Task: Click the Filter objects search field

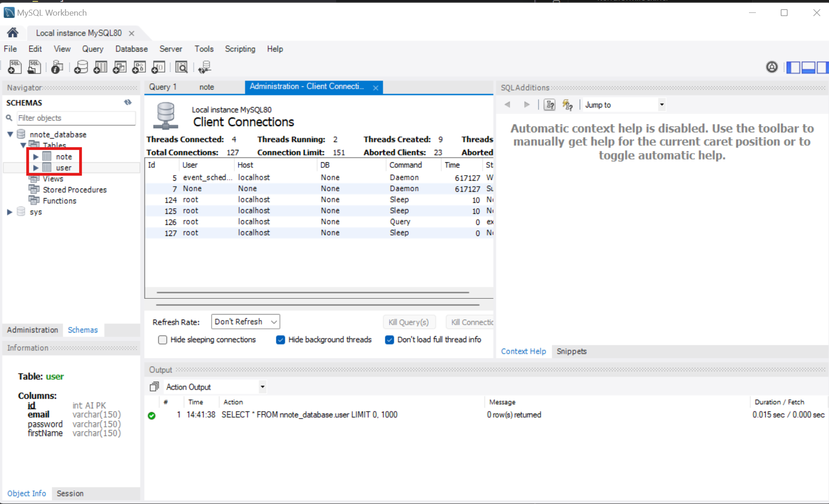Action: [x=76, y=118]
